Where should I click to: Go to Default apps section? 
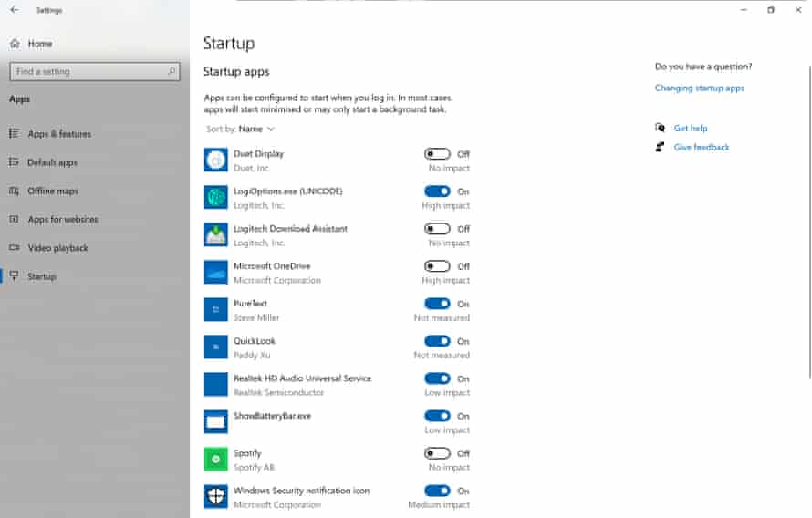[52, 162]
